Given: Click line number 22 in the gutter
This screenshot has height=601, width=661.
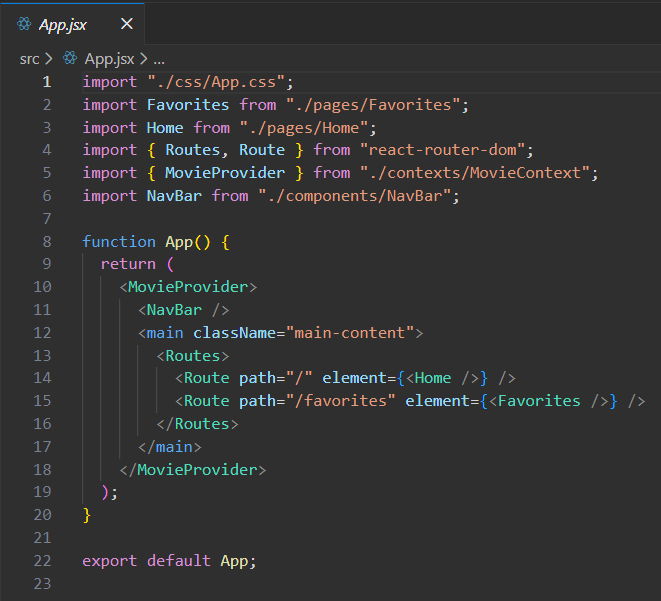Looking at the screenshot, I should pos(42,560).
